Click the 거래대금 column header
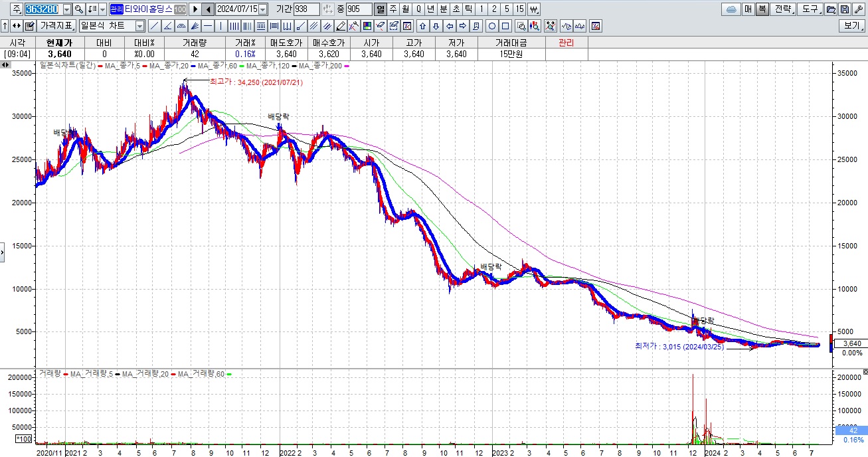 511,42
